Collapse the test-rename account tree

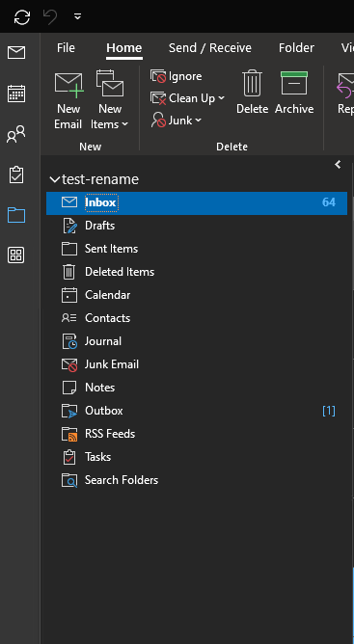pyautogui.click(x=54, y=179)
